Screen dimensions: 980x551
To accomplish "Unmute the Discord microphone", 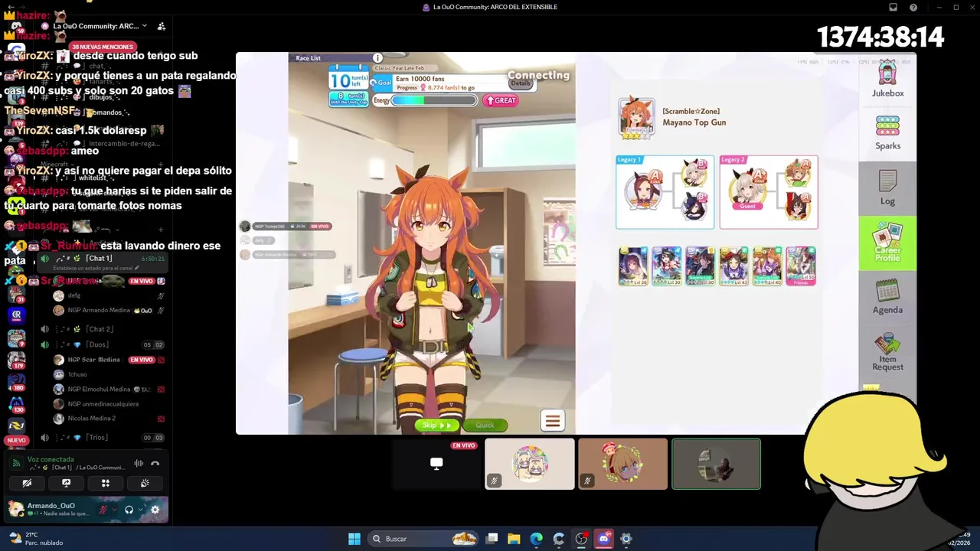I will 103,510.
